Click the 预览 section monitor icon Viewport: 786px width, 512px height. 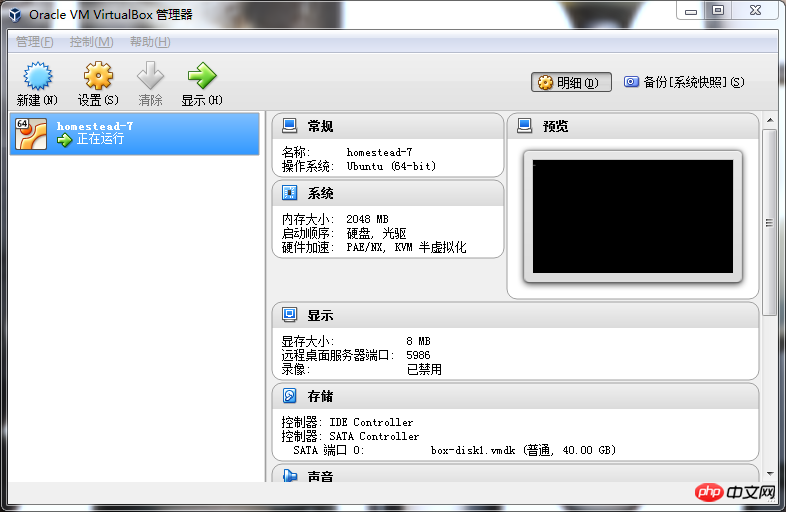click(524, 126)
